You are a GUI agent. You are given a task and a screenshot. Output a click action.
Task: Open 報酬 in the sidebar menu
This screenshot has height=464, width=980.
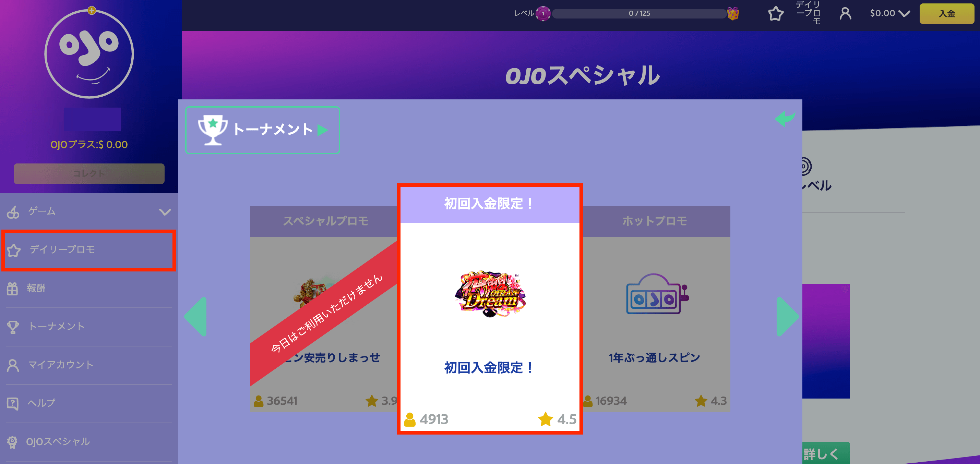click(x=89, y=289)
